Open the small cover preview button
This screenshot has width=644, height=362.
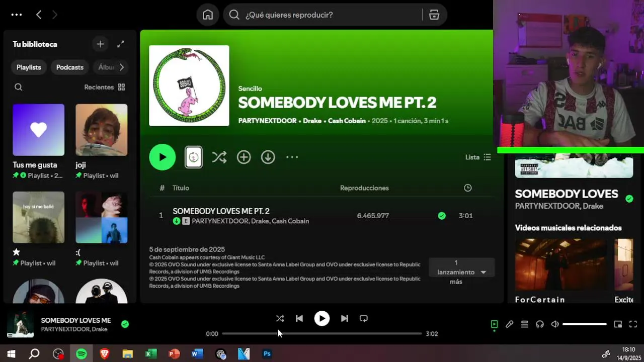(x=194, y=157)
